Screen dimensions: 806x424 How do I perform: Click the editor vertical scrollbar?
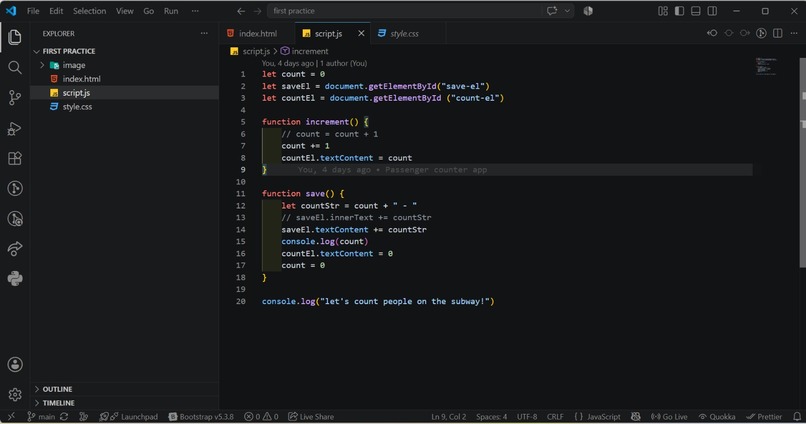(802, 163)
